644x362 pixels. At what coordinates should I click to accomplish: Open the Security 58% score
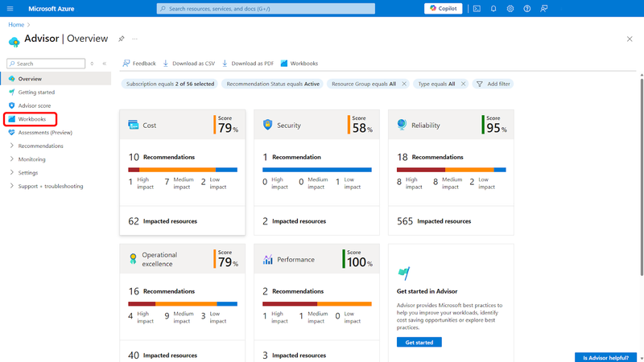coord(360,125)
